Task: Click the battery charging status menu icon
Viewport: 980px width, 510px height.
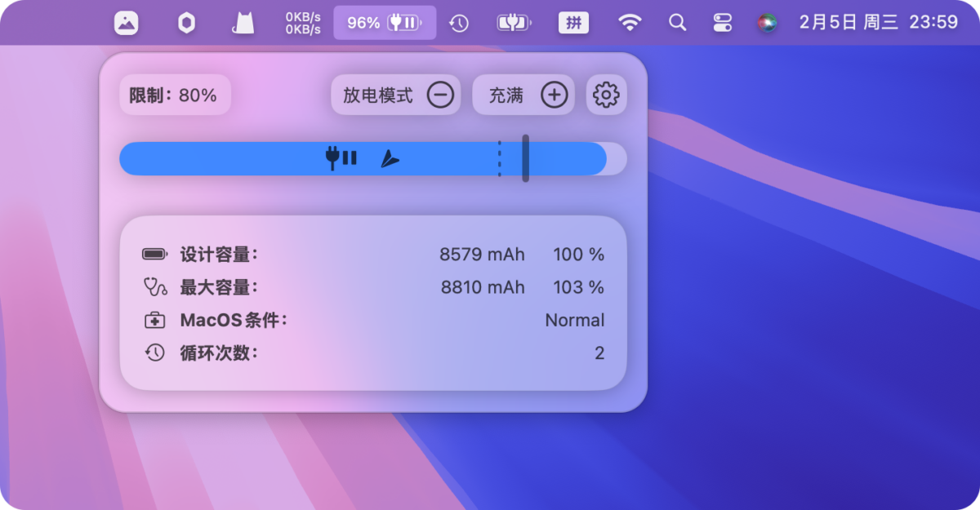Action: click(513, 23)
